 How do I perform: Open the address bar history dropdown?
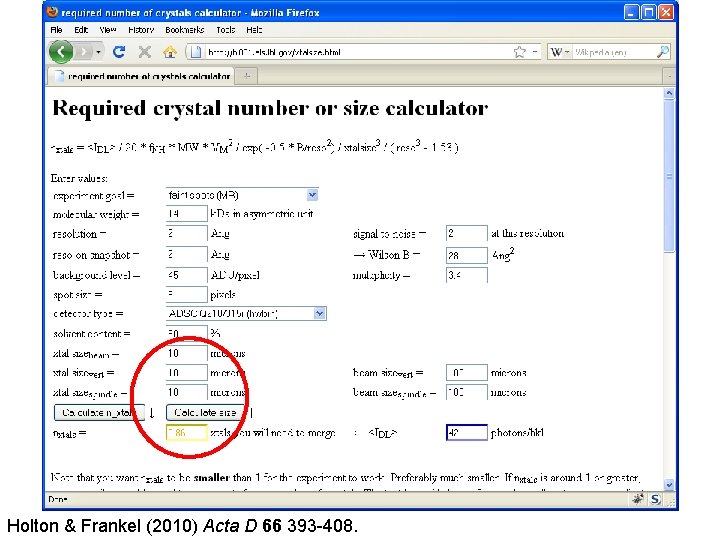(x=535, y=52)
